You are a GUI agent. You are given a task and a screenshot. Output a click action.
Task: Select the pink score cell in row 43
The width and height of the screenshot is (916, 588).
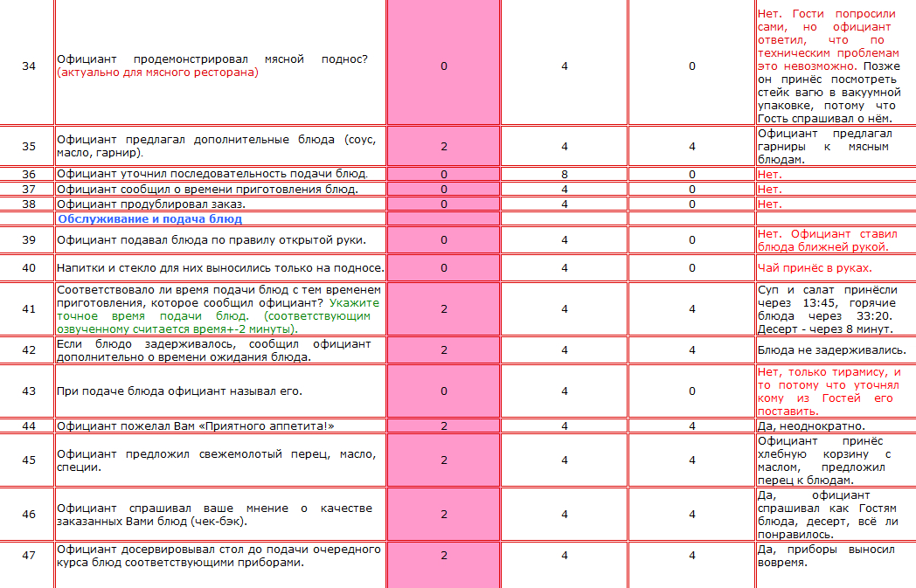pyautogui.click(x=443, y=391)
